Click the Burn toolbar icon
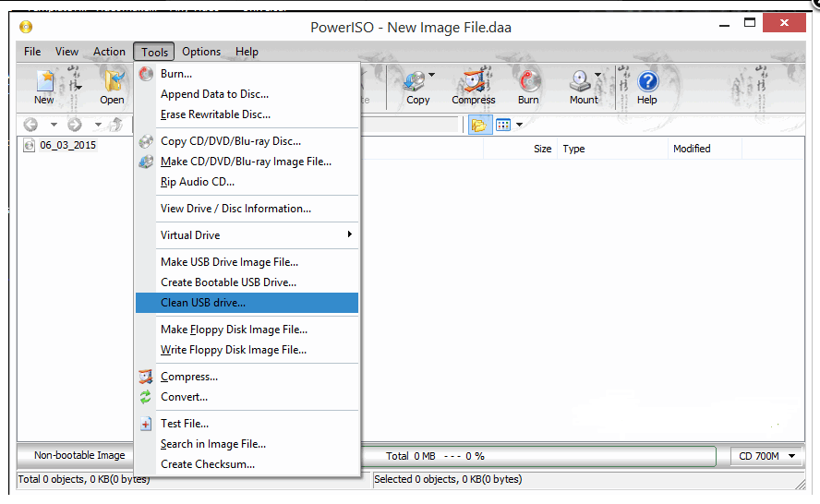This screenshot has width=820, height=504. tap(529, 81)
